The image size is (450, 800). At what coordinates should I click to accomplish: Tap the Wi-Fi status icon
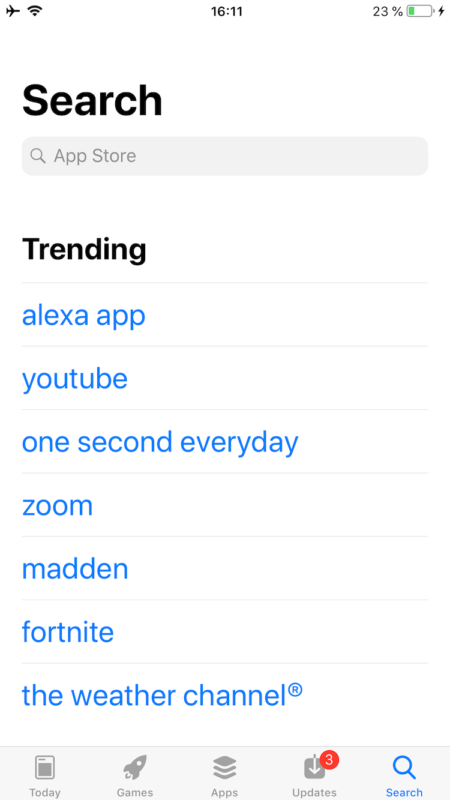tap(35, 10)
